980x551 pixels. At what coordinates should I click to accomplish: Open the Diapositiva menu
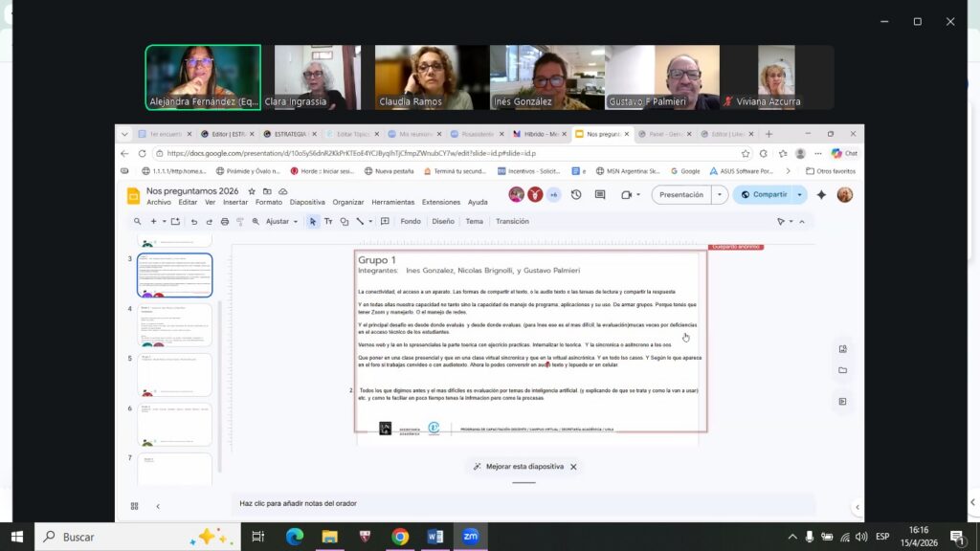click(x=307, y=202)
